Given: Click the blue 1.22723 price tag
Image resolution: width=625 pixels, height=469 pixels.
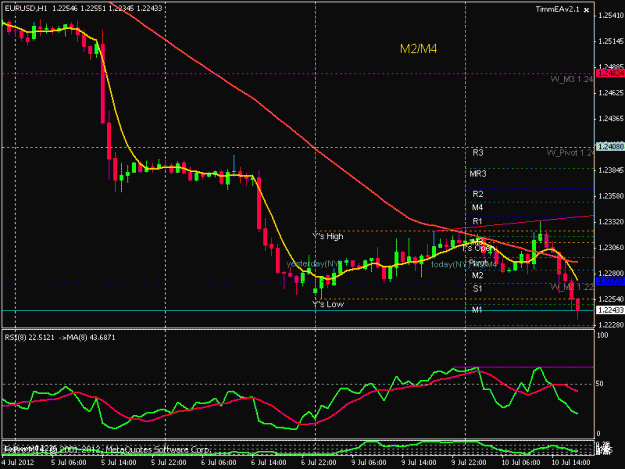Looking at the screenshot, I should (x=610, y=281).
